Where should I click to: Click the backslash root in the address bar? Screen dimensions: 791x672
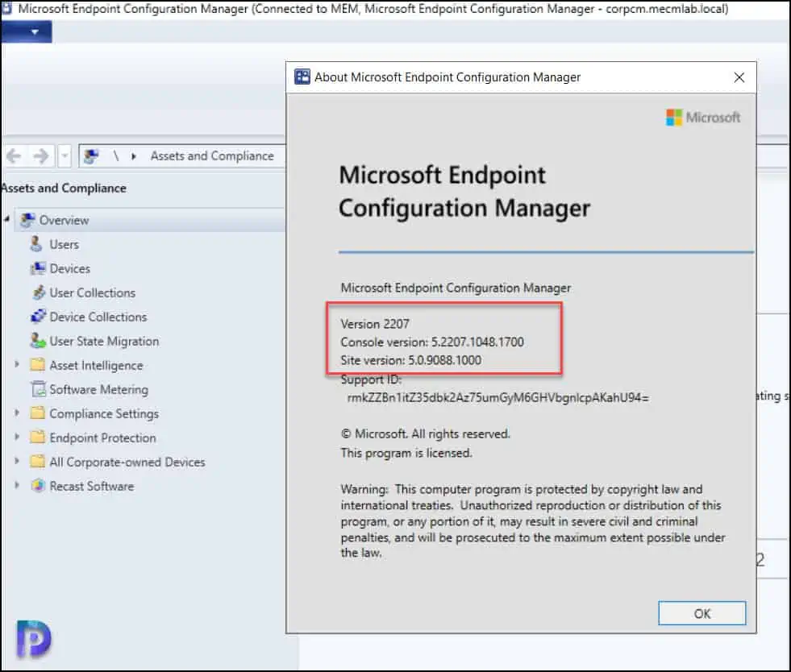(x=116, y=156)
